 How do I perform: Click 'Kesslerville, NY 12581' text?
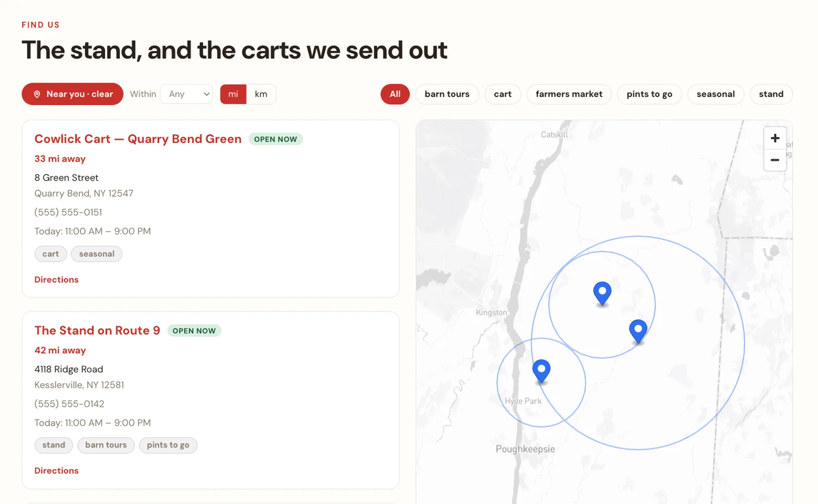tap(79, 385)
